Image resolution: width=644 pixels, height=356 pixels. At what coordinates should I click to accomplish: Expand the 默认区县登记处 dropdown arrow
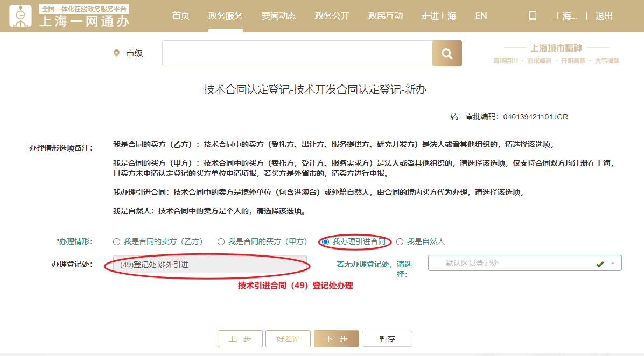(612, 263)
